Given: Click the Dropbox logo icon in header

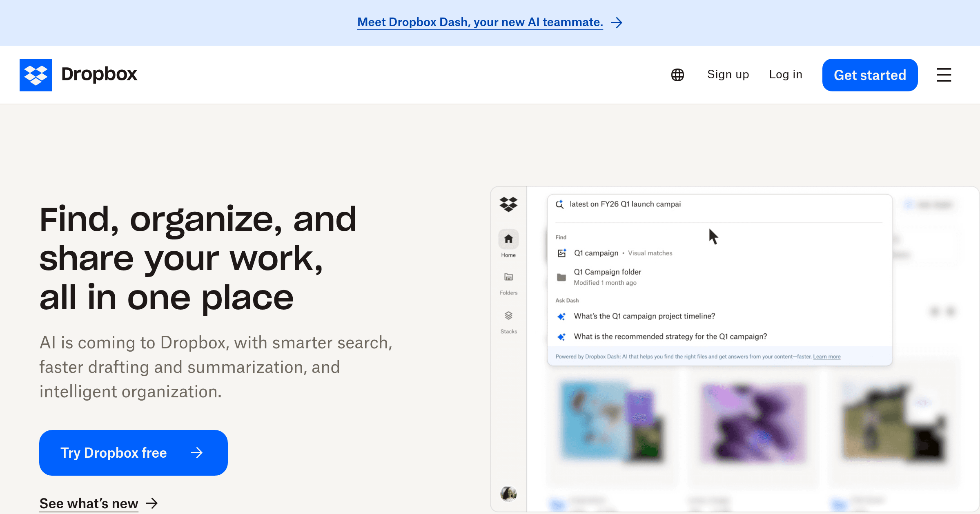Looking at the screenshot, I should [x=36, y=75].
